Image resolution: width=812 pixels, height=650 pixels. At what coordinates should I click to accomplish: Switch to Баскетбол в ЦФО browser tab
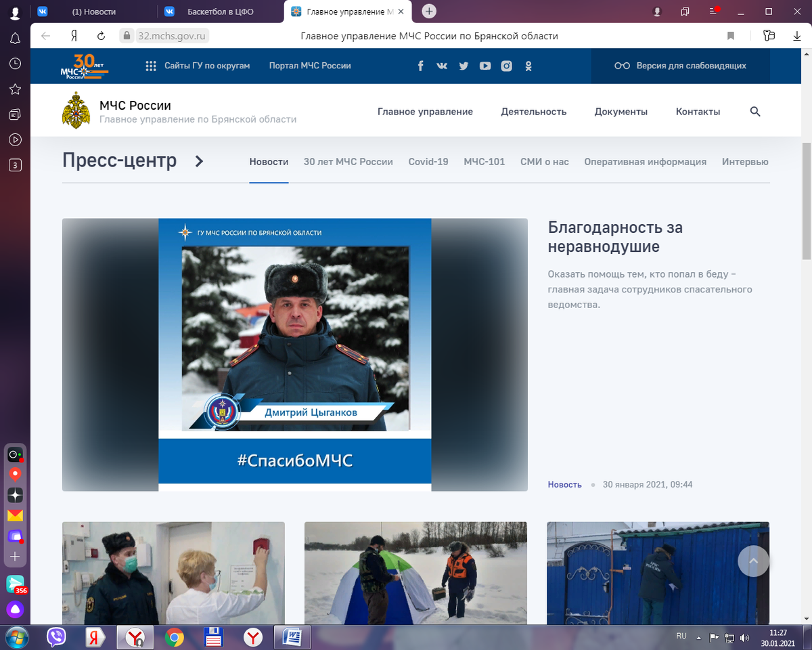coord(221,12)
